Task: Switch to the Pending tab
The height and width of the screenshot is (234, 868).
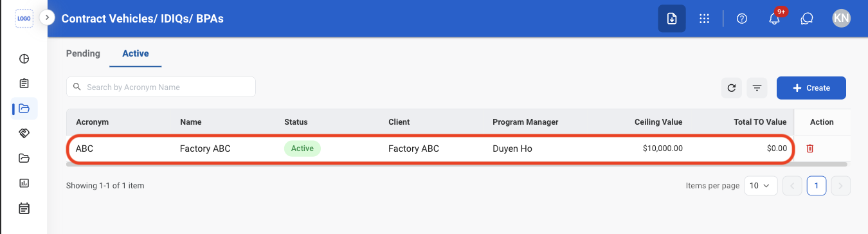Action: (x=83, y=53)
